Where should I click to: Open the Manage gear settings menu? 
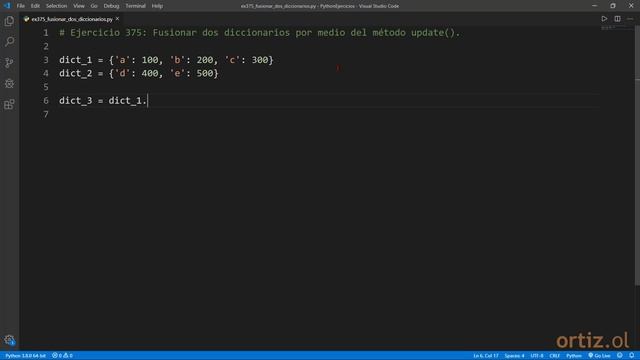click(x=9, y=340)
